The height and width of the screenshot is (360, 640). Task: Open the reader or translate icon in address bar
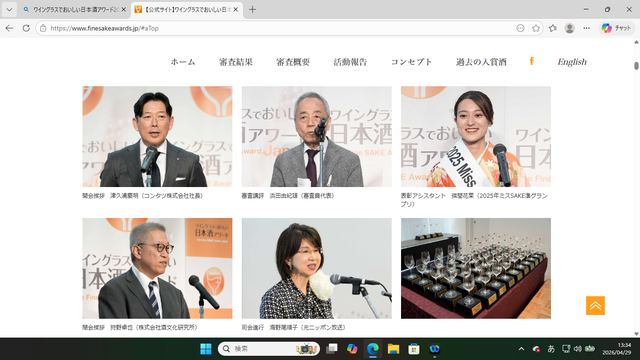[520, 28]
